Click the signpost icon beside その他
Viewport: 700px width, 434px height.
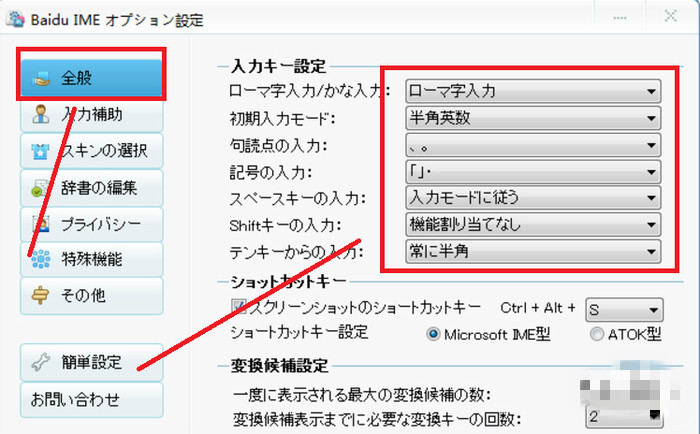coord(40,295)
